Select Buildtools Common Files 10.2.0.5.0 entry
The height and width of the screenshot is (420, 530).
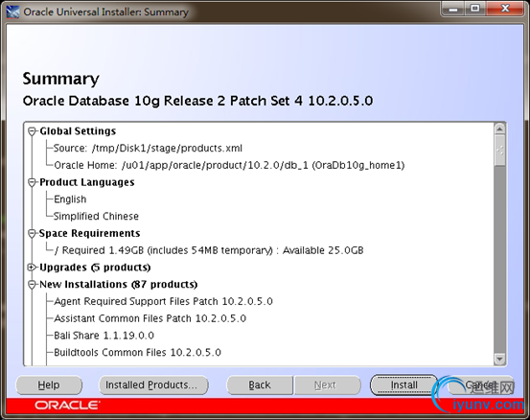coord(137,353)
